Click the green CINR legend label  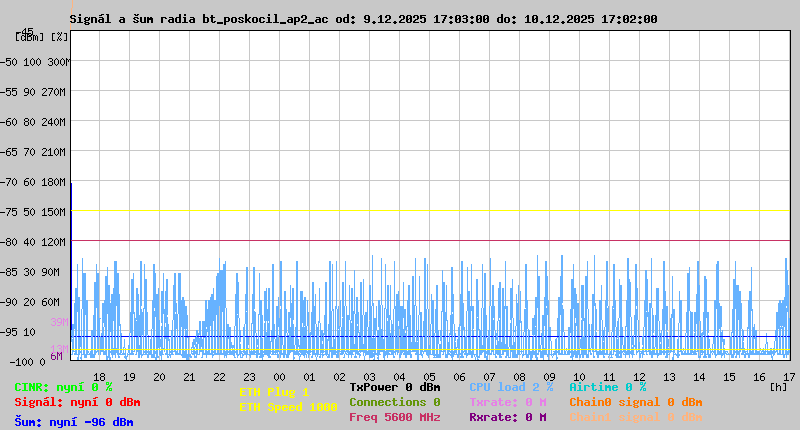[63, 387]
